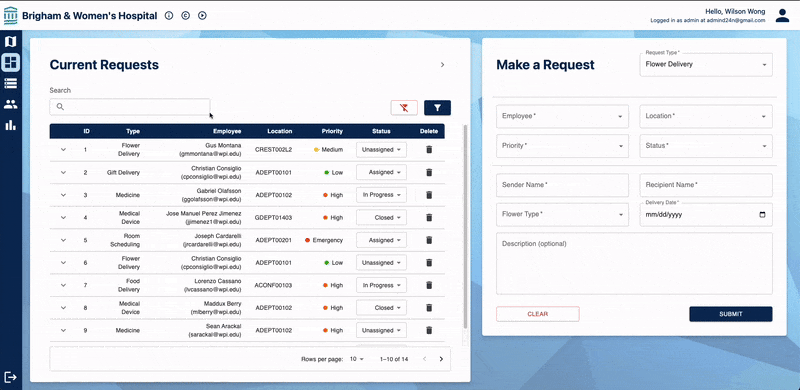800x390 pixels.
Task: Click the clear filters red icon button
Action: tap(404, 108)
